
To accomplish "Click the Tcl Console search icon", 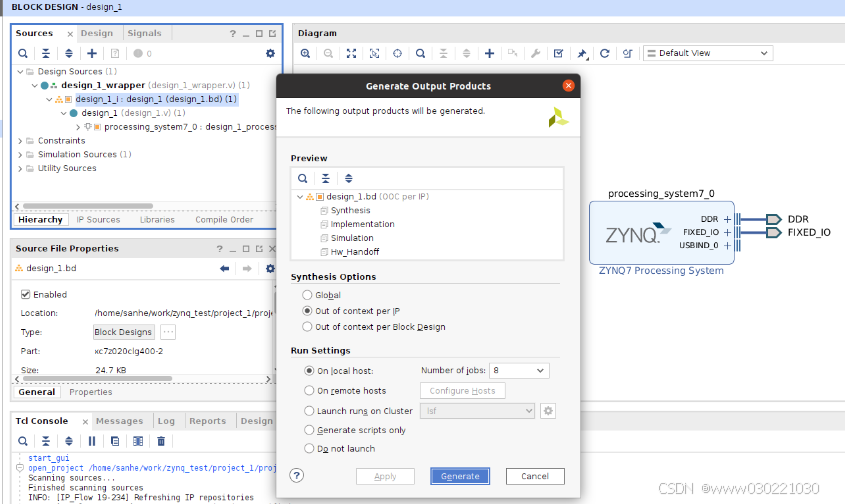I will click(x=23, y=441).
